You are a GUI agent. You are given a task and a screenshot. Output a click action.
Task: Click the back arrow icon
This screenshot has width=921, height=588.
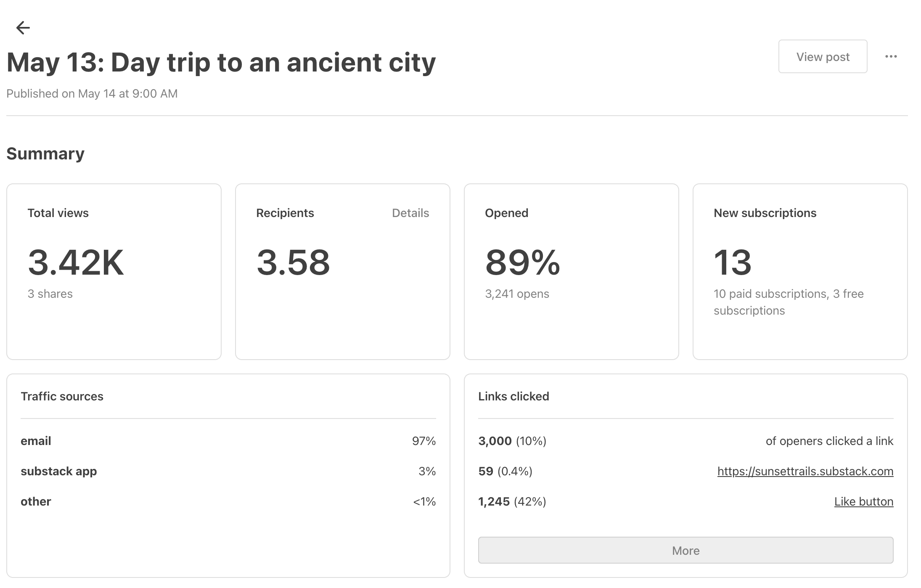point(23,28)
